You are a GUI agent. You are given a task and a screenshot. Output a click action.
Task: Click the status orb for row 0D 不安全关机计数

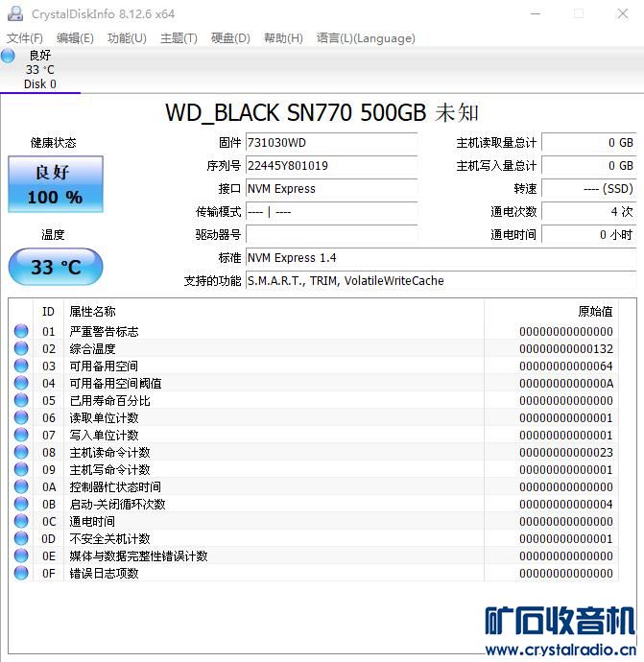(x=21, y=539)
